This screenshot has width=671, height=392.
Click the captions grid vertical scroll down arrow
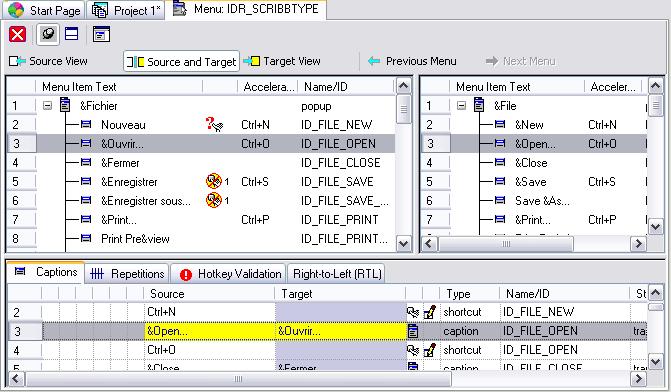(656, 362)
